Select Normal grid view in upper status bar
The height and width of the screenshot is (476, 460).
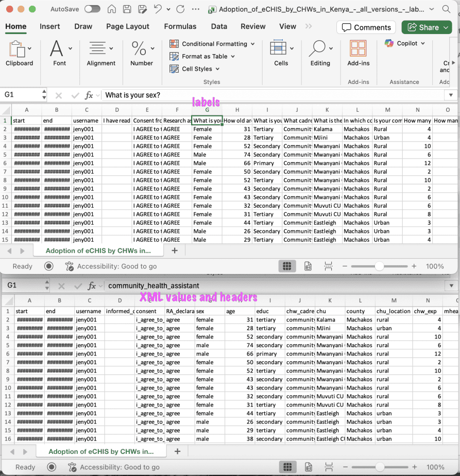pos(287,266)
